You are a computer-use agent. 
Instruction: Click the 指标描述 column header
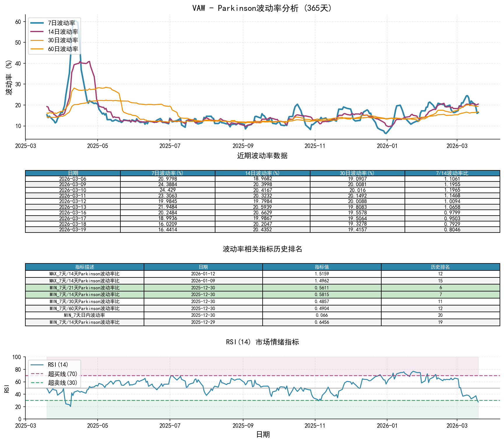85,267
